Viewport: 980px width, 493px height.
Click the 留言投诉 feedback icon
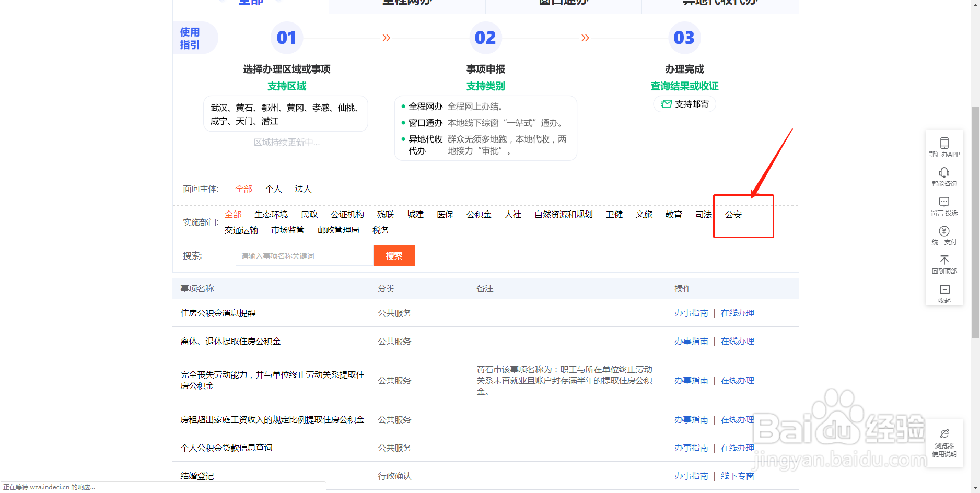[x=943, y=205]
